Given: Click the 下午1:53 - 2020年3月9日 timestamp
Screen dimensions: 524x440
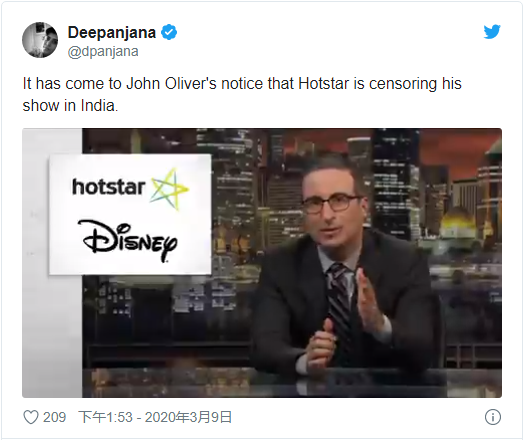Looking at the screenshot, I should click(x=155, y=417).
